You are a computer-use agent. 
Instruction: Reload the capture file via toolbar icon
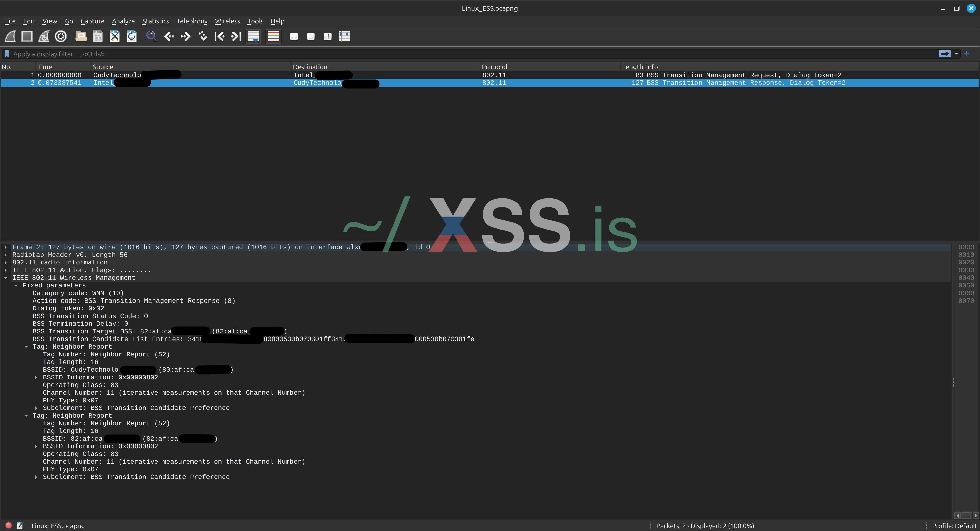point(132,37)
